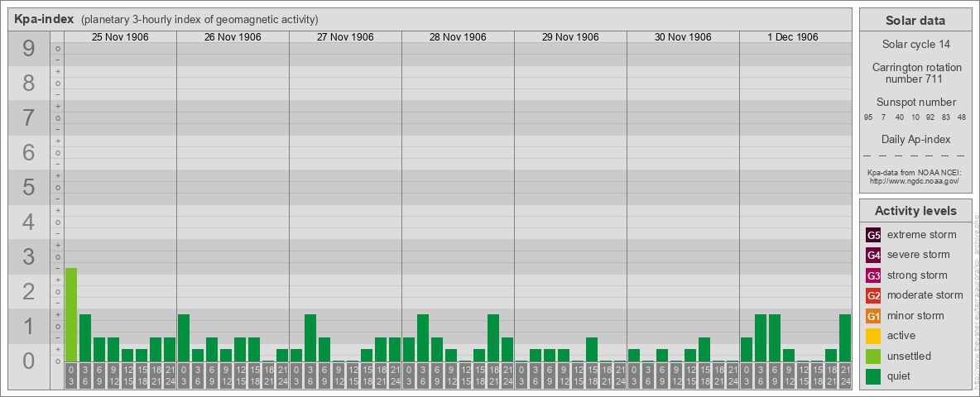Screen dimensions: 980x397
Task: Click the G4 severe storm icon
Action: click(873, 255)
